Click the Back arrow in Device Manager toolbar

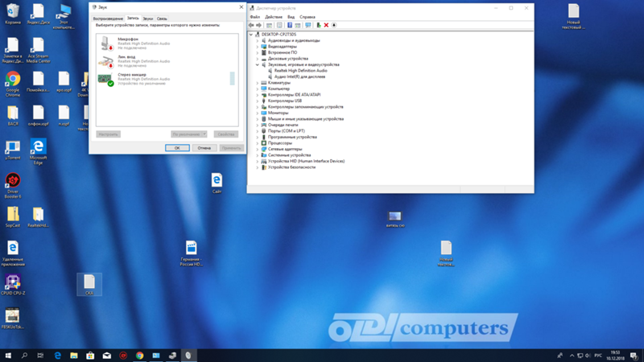tap(251, 25)
